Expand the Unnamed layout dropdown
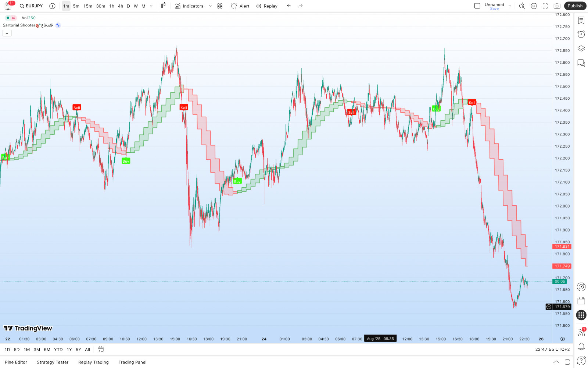588x368 pixels. point(510,6)
